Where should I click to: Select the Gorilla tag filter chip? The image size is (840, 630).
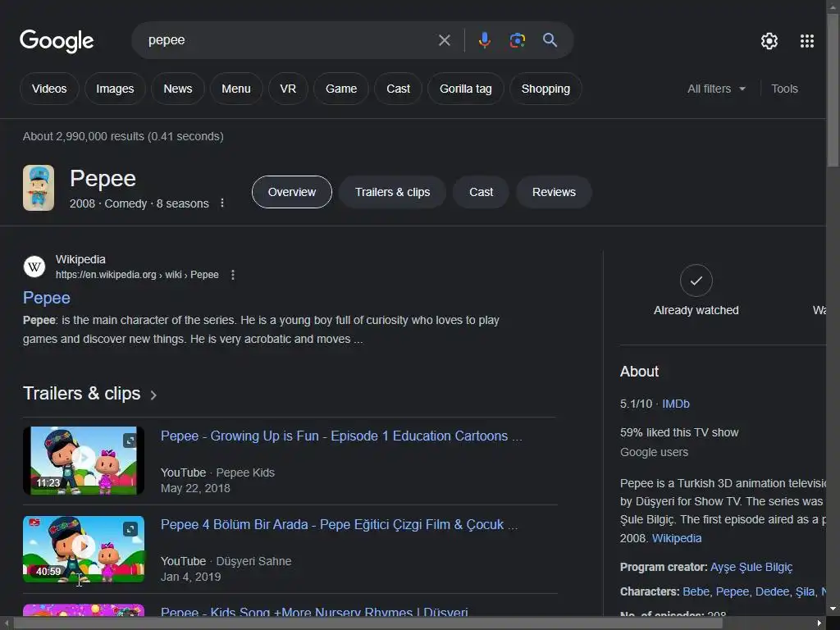[466, 89]
